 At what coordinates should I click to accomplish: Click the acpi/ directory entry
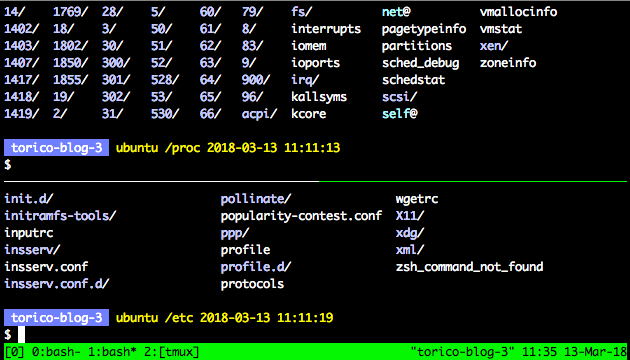point(260,114)
